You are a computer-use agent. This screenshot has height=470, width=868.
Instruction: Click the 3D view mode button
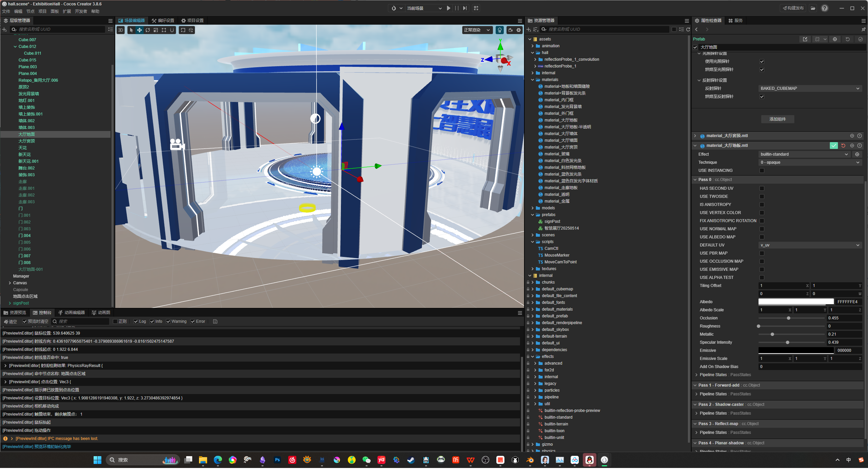tap(121, 30)
